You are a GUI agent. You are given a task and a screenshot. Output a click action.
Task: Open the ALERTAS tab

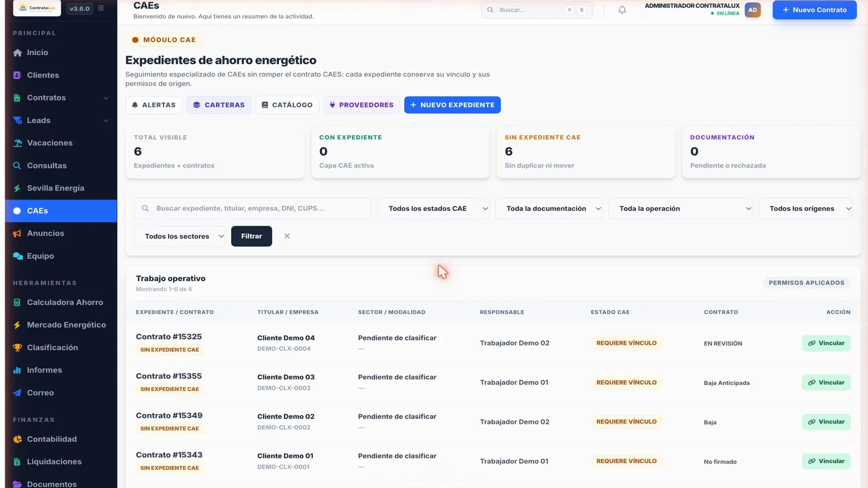coord(154,105)
